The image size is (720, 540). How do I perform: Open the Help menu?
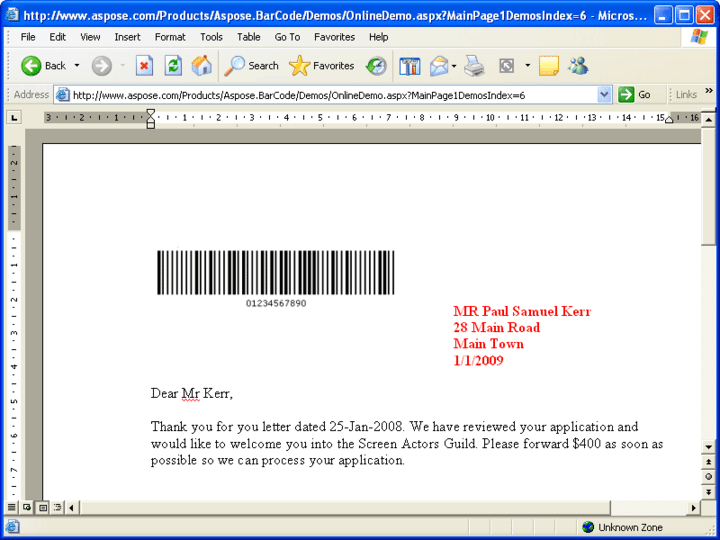pos(378,37)
